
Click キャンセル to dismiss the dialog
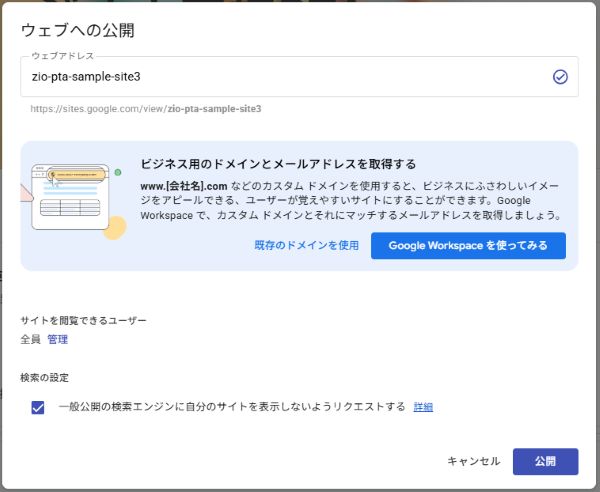pyautogui.click(x=474, y=461)
